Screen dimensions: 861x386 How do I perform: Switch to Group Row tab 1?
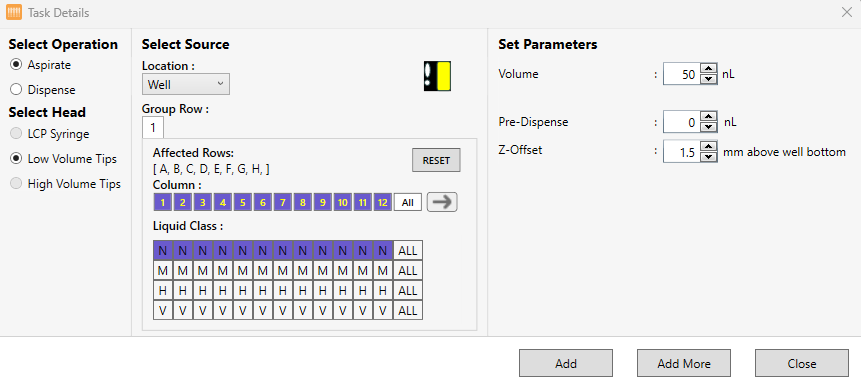click(153, 128)
